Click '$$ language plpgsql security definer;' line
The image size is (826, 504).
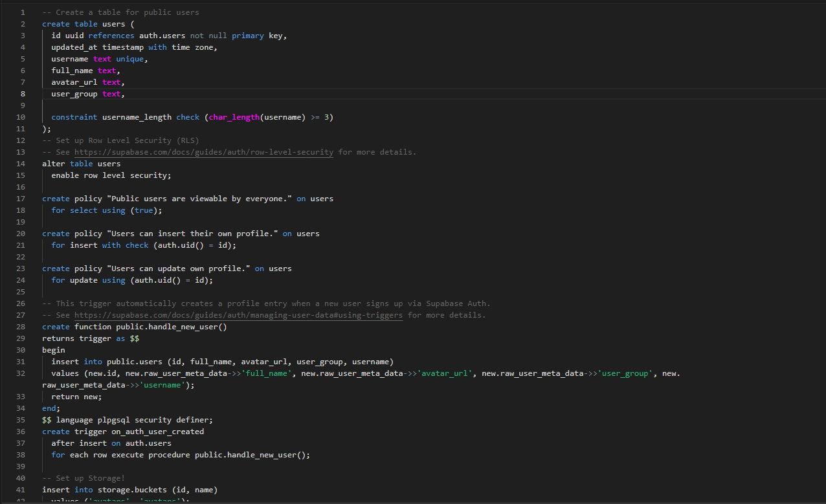(x=128, y=420)
